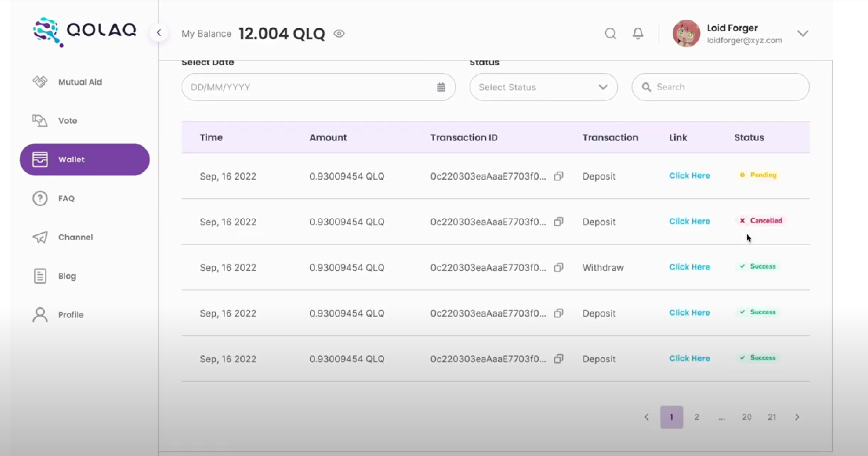Toggle balance visibility eye icon
The image size is (868, 456).
coord(339,34)
